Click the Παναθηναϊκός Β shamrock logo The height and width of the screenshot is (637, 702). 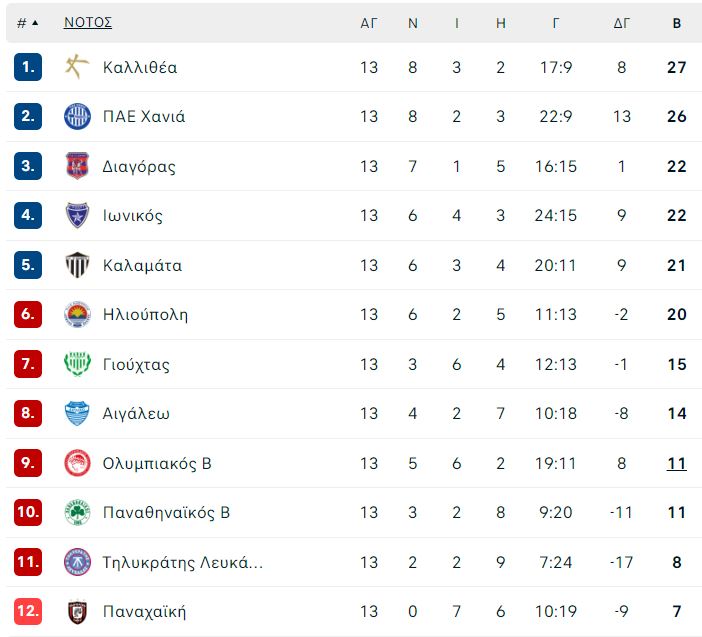77,512
